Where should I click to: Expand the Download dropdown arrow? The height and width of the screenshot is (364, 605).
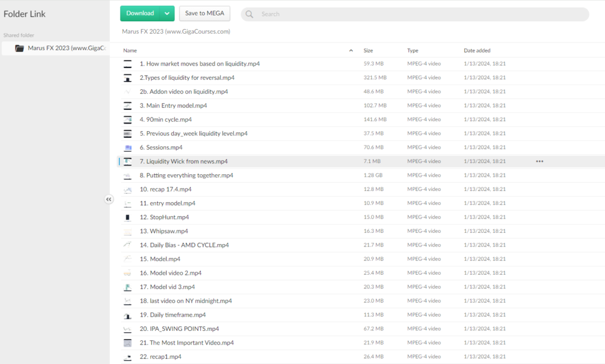pos(167,14)
